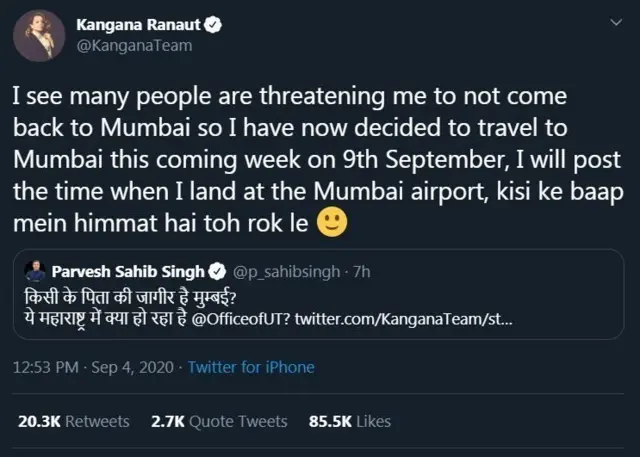640x457 pixels.
Task: Open the Twitter for iPhone source link
Action: point(251,367)
